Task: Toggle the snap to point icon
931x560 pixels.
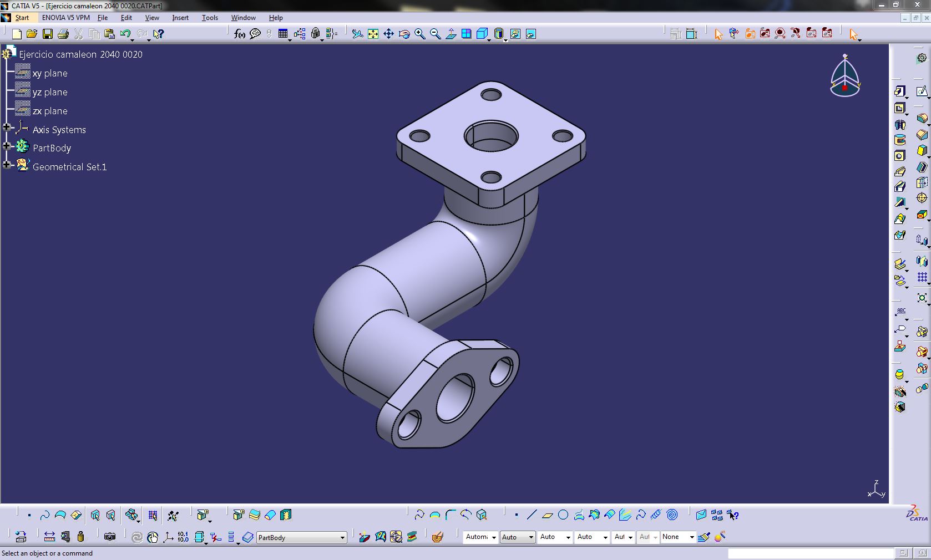Action: click(x=173, y=515)
